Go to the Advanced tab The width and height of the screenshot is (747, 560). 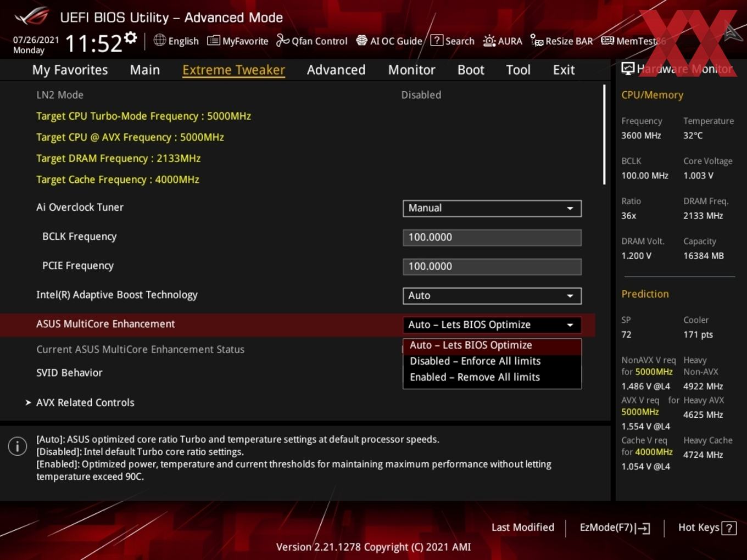[336, 70]
